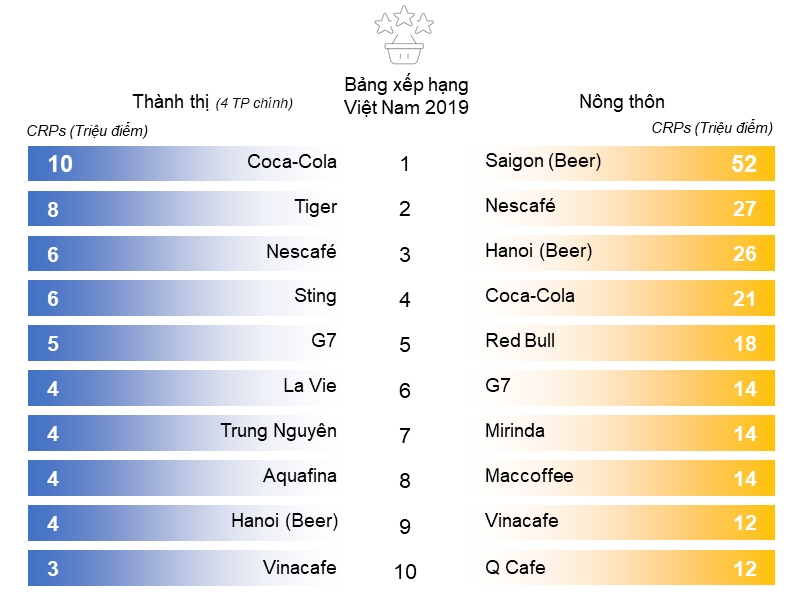
Task: Click rank number 10 in center column
Action: 405,572
